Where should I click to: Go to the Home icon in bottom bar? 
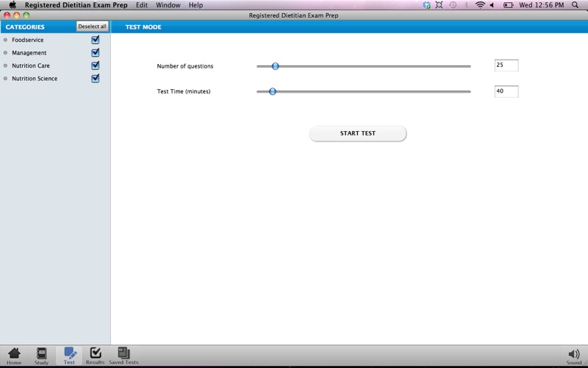click(14, 355)
